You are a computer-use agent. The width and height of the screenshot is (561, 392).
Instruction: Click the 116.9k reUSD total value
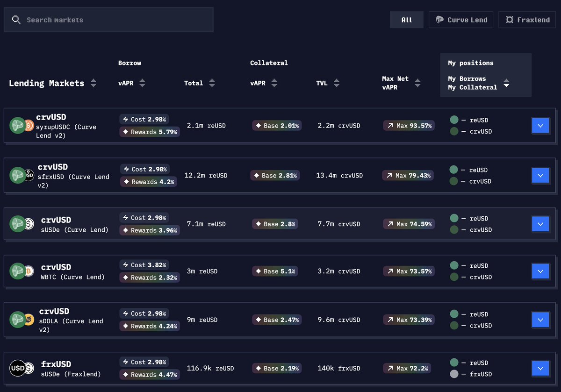coord(210,369)
